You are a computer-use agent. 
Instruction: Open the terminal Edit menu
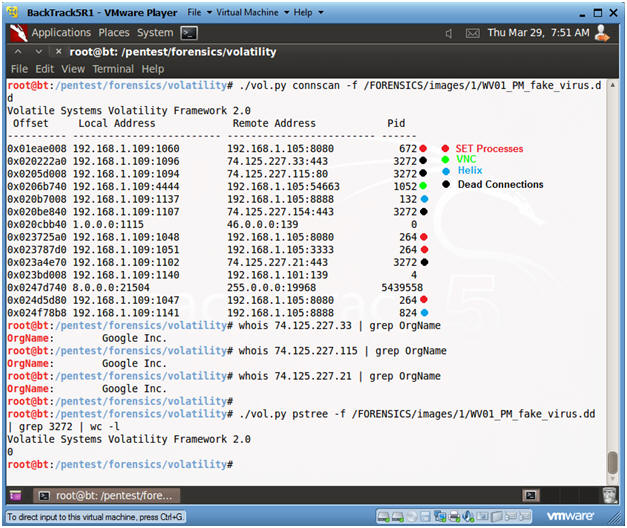[44, 69]
